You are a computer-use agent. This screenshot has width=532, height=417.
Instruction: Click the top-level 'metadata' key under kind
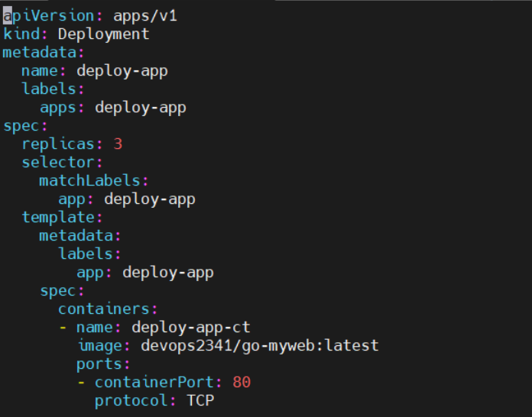(39, 53)
